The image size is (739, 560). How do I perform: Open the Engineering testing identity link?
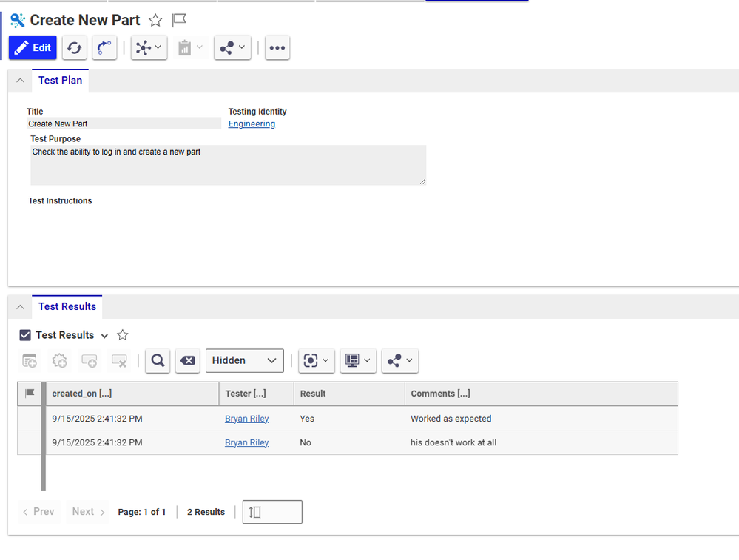tap(252, 124)
